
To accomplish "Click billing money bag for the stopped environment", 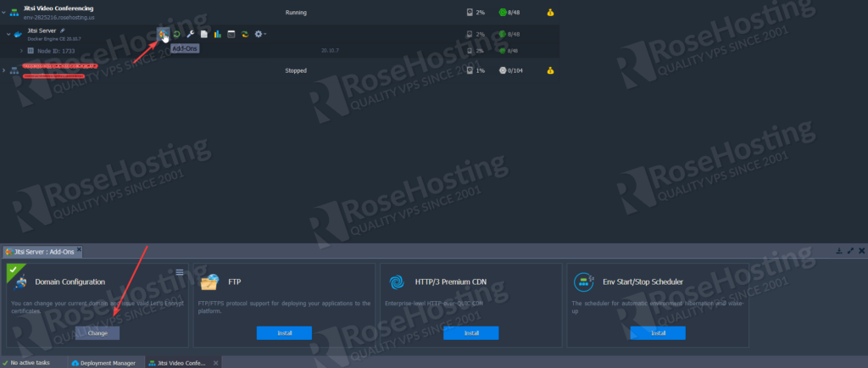I will pos(550,70).
